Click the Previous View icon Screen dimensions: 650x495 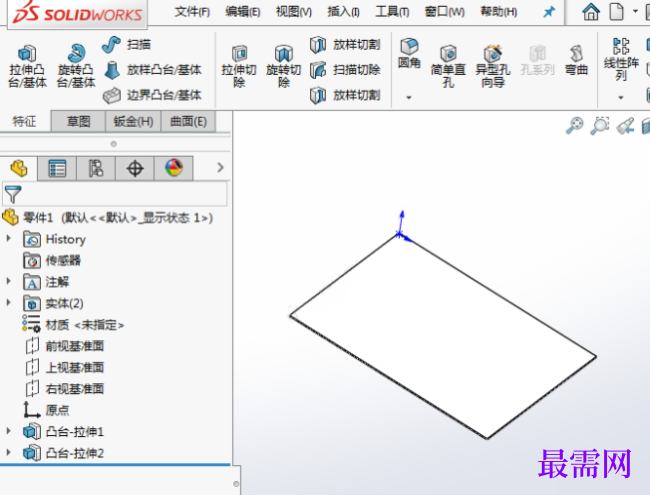click(626, 125)
